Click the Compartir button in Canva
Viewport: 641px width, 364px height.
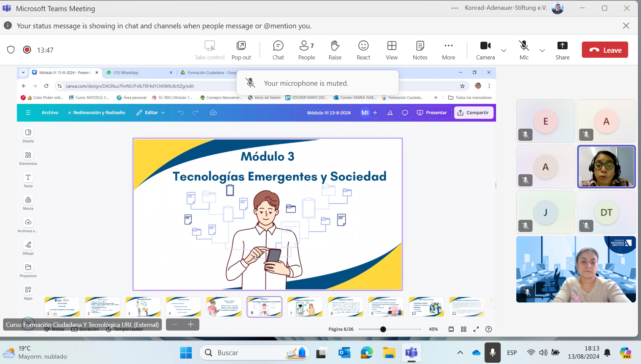pyautogui.click(x=473, y=113)
